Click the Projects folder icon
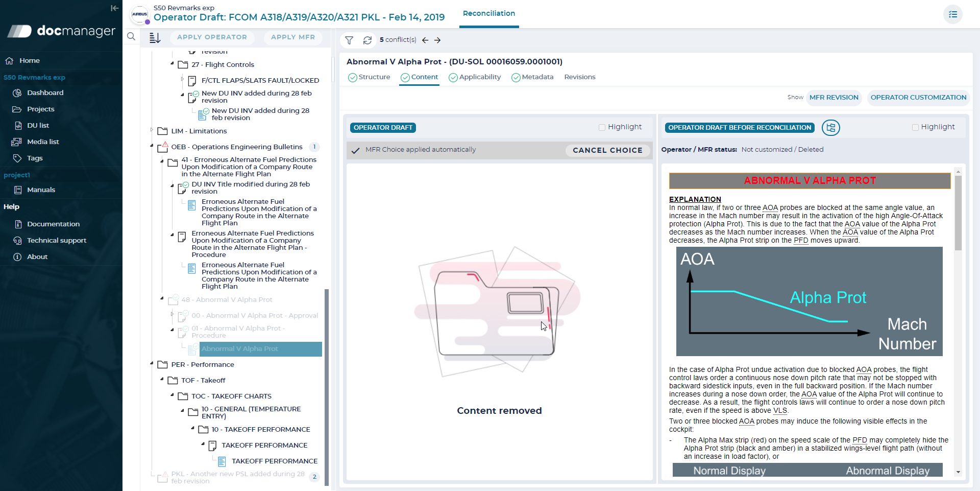This screenshot has height=491, width=980. coord(17,109)
